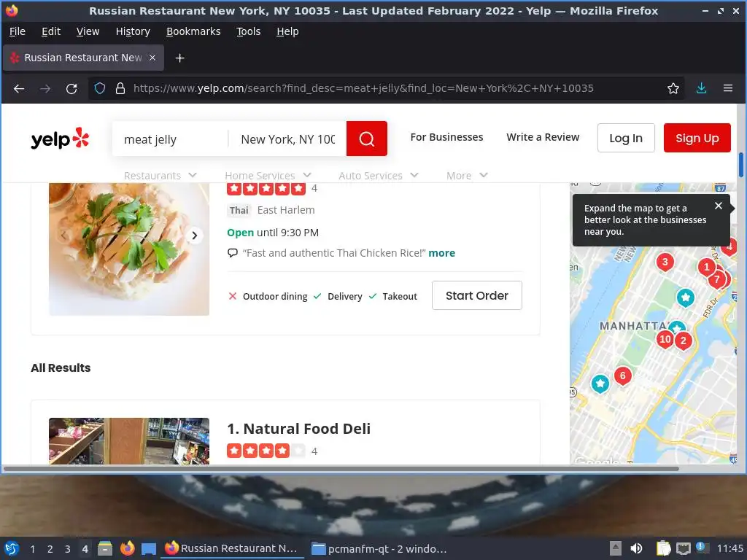
Task: Switch to virtual desktop 2
Action: pos(50,549)
